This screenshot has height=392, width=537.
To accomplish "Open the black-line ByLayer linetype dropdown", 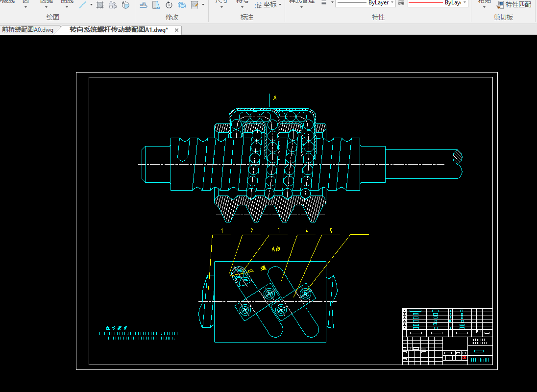I will click(x=365, y=3).
